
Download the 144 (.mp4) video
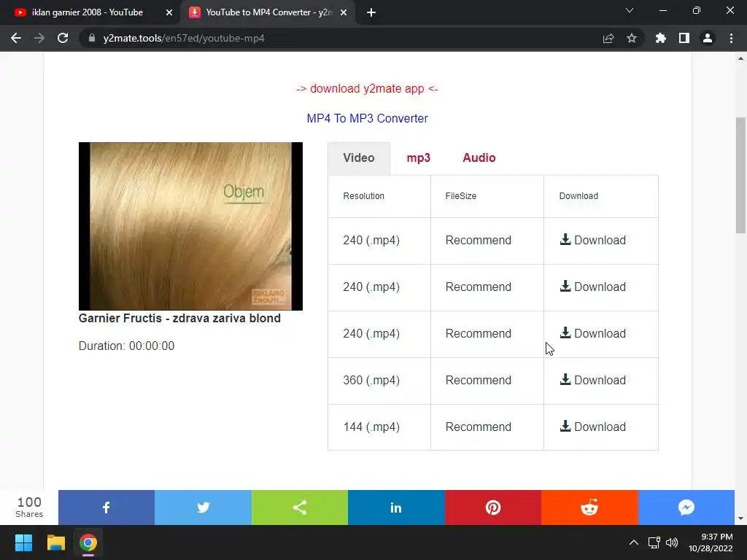(592, 427)
